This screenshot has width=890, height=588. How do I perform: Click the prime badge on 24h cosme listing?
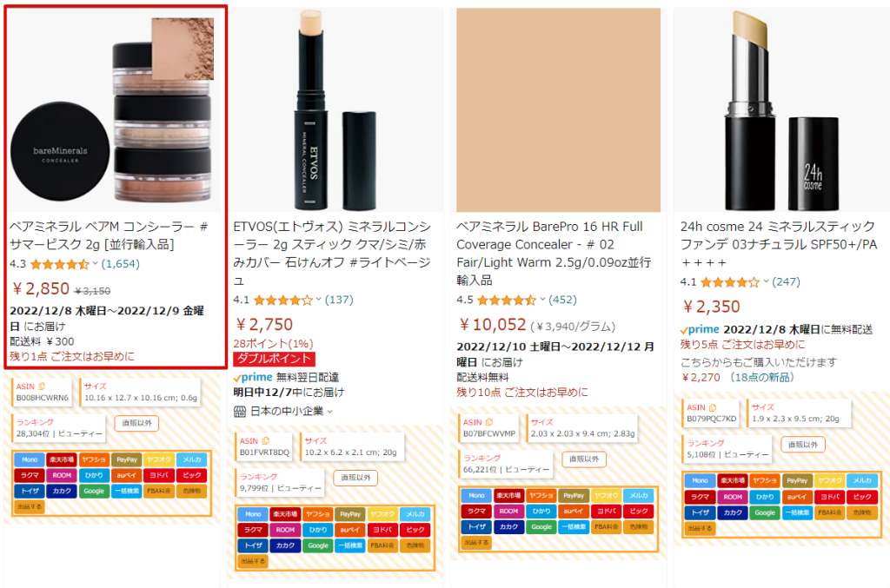coord(700,329)
